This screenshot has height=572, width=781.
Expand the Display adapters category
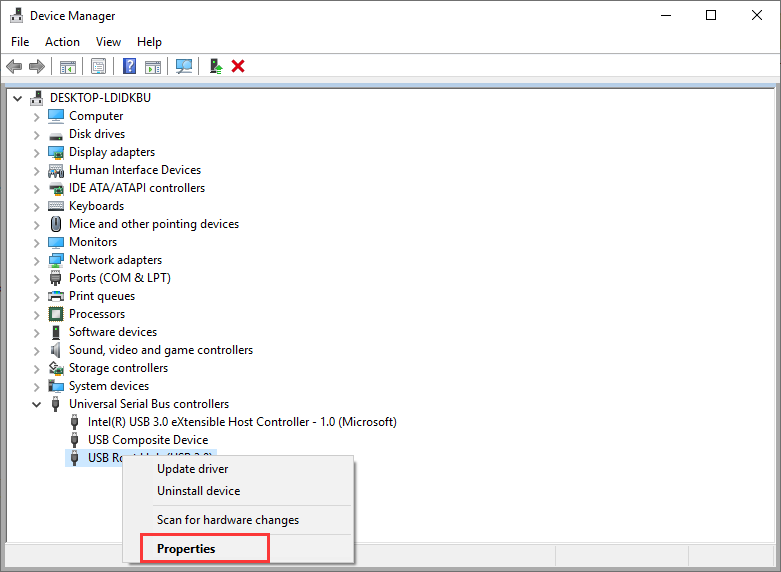click(x=36, y=153)
